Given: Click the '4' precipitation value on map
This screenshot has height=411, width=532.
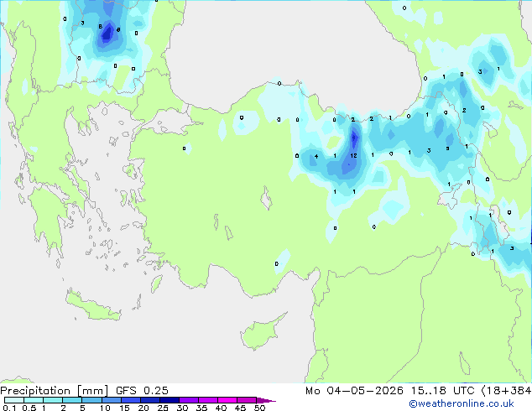Looking at the screenshot, I should point(316,156).
